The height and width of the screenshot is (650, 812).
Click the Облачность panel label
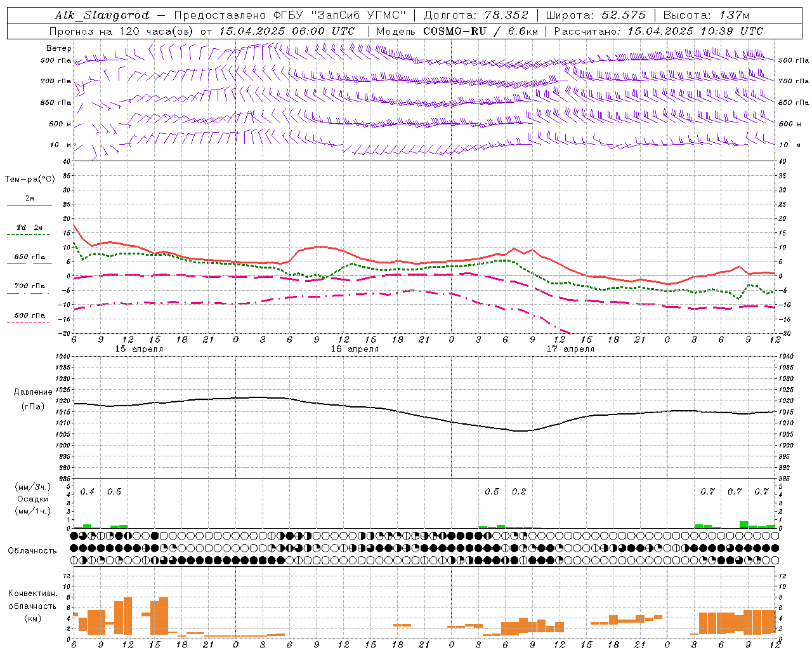[32, 550]
